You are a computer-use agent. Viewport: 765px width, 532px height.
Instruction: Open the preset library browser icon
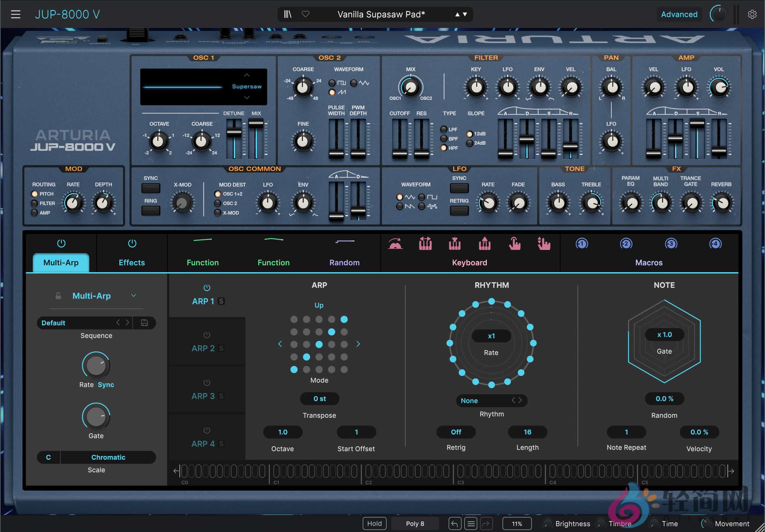coord(287,14)
